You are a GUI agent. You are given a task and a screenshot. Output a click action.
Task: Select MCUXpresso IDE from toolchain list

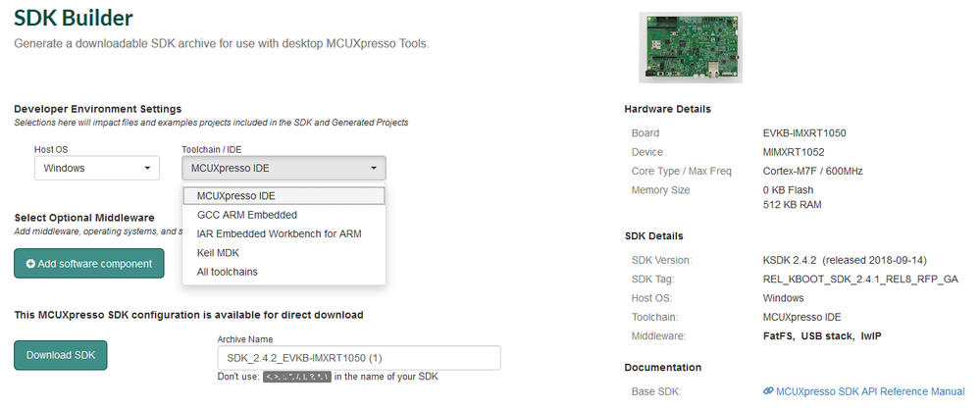[x=284, y=195]
